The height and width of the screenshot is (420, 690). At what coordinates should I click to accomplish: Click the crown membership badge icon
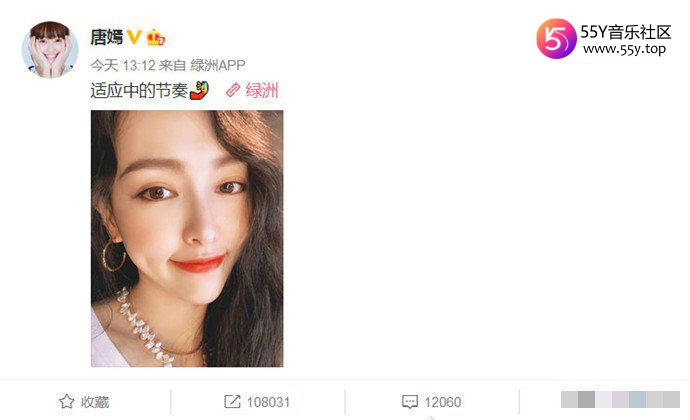tap(155, 37)
